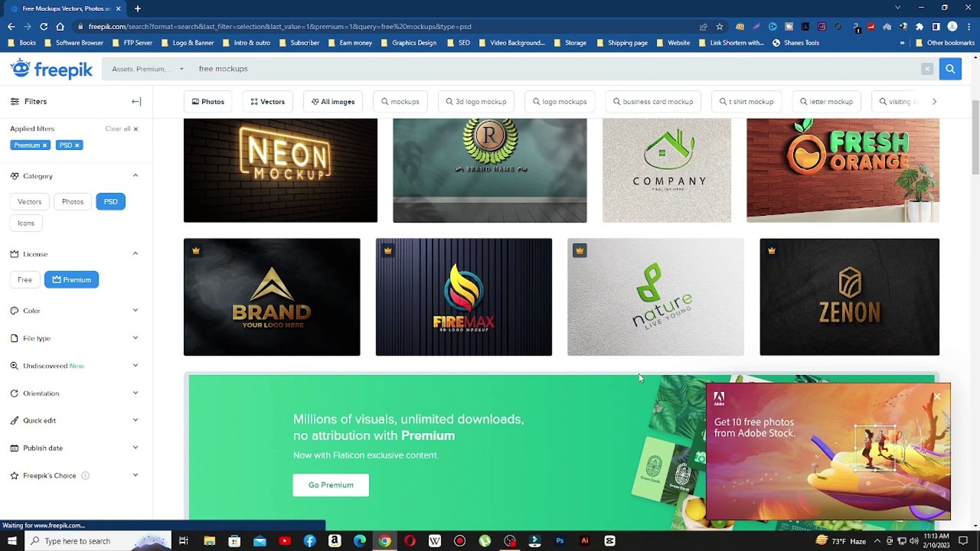Open the Freepik's Choice info icon
This screenshot has height=551, width=980.
86,475
